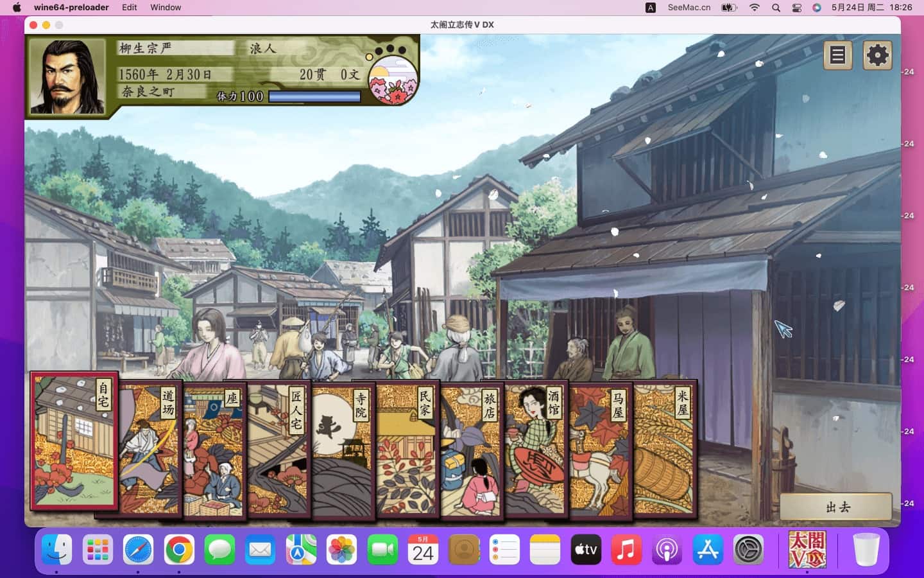Open the Window menu
Viewport: 924px width, 578px height.
166,7
